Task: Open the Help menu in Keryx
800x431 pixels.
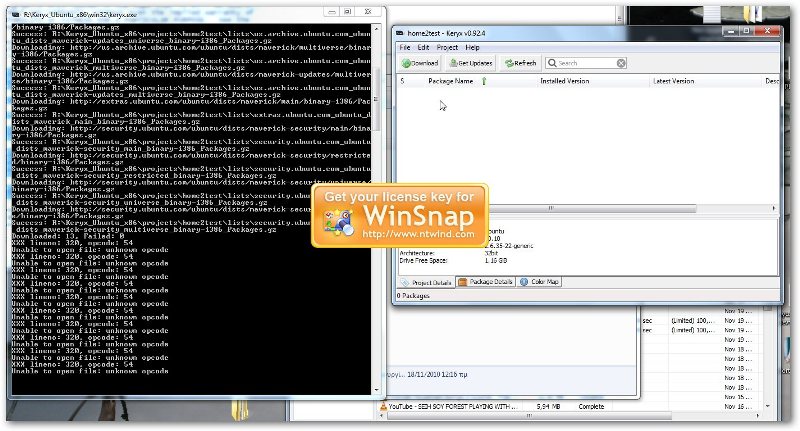Action: click(x=472, y=47)
